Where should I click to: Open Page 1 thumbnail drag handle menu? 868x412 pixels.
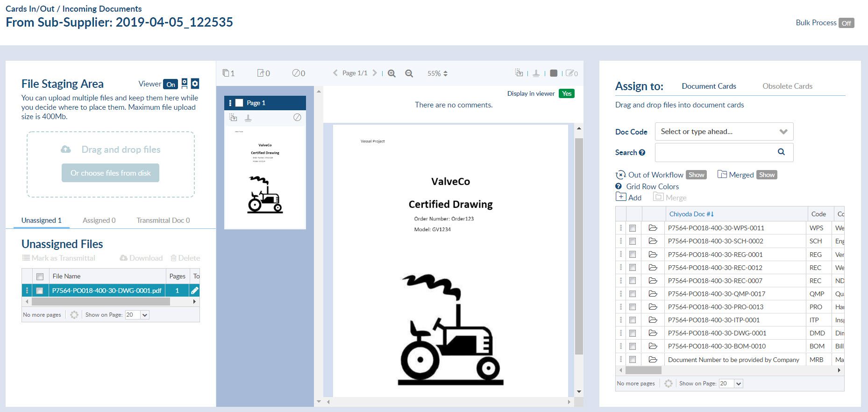[x=230, y=103]
